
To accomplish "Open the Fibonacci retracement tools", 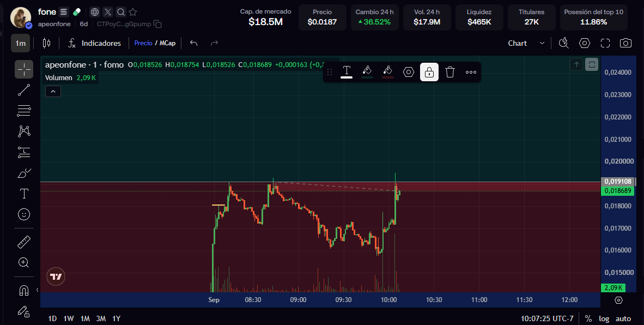I will tap(24, 111).
